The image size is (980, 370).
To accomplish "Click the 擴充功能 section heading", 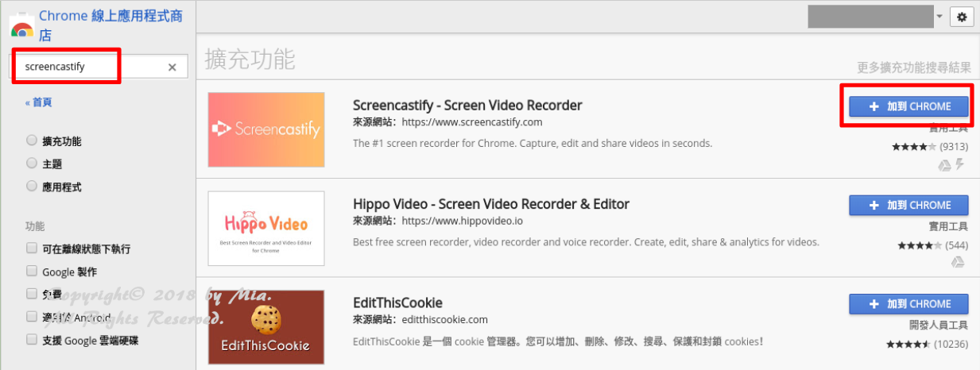I will coord(250,58).
